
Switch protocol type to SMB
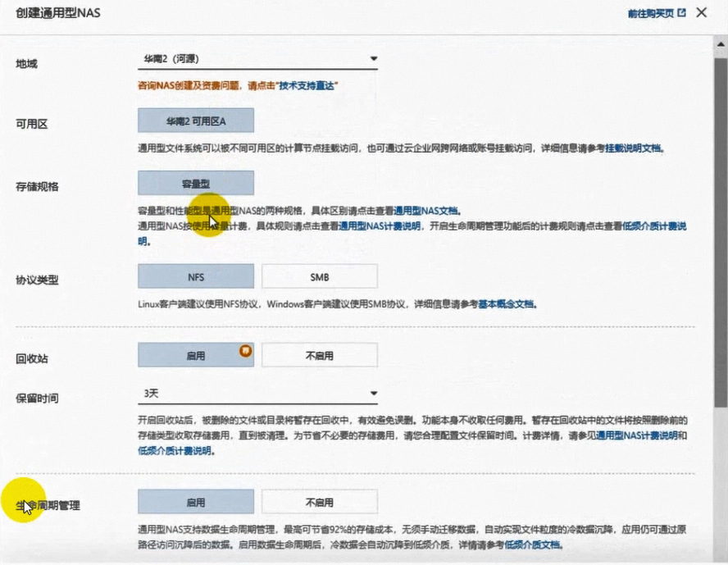(319, 276)
